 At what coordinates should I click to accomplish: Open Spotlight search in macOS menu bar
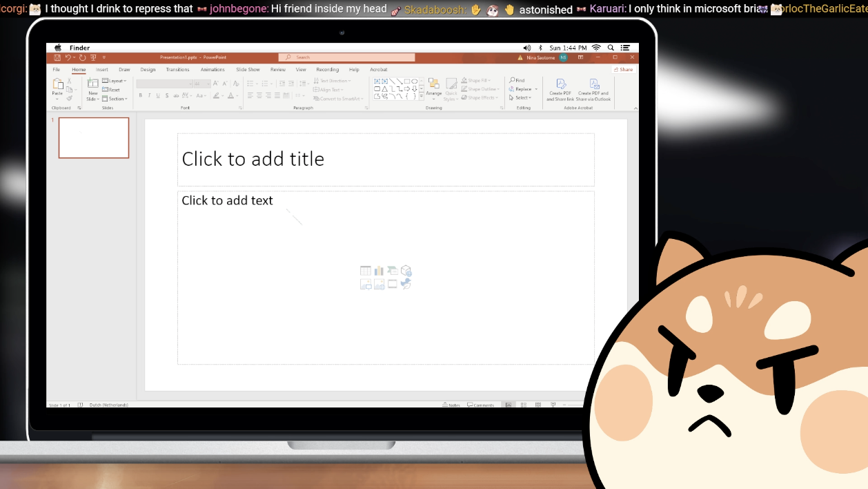611,48
